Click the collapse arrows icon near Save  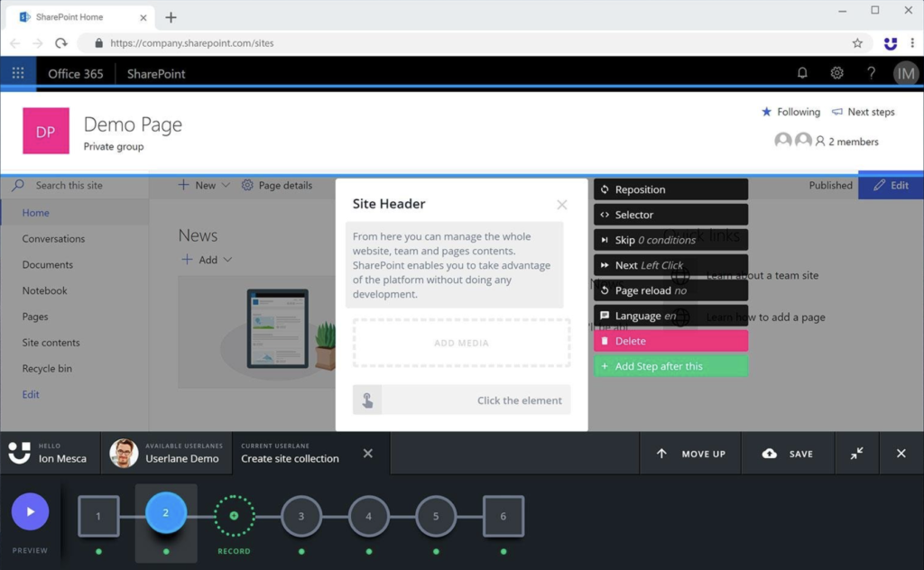coord(856,453)
